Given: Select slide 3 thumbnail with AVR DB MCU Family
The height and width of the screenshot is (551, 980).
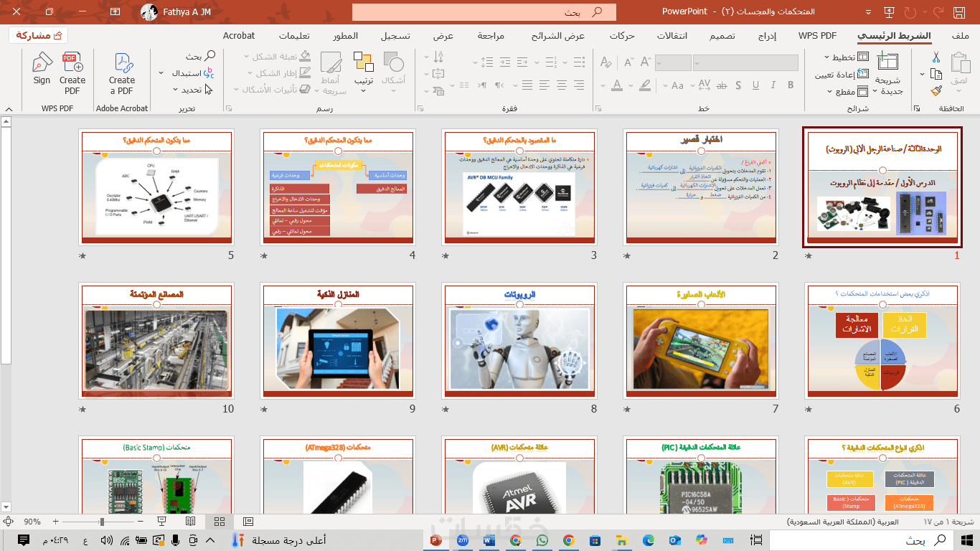Looking at the screenshot, I should [x=519, y=187].
